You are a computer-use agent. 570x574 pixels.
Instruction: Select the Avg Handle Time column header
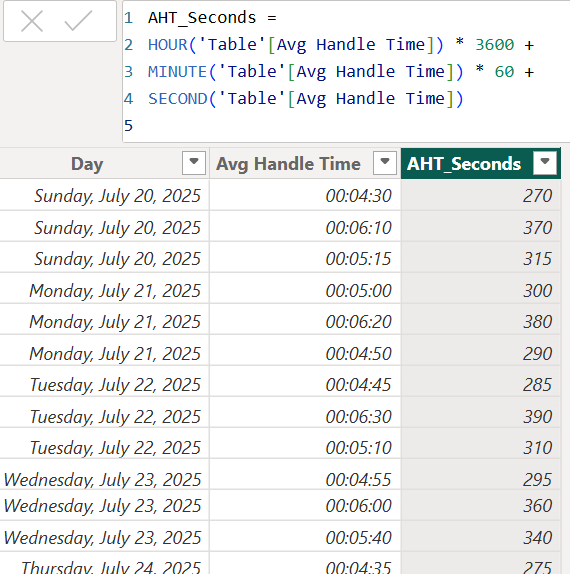[x=288, y=164]
